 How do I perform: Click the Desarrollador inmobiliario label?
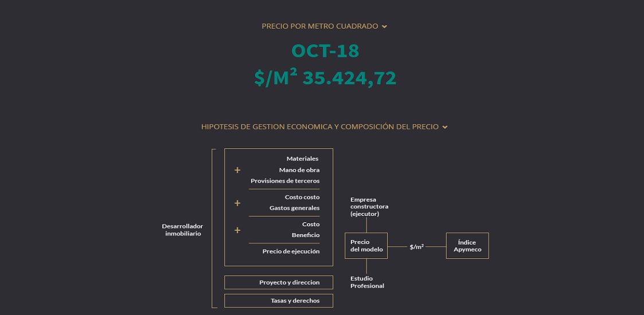182,230
